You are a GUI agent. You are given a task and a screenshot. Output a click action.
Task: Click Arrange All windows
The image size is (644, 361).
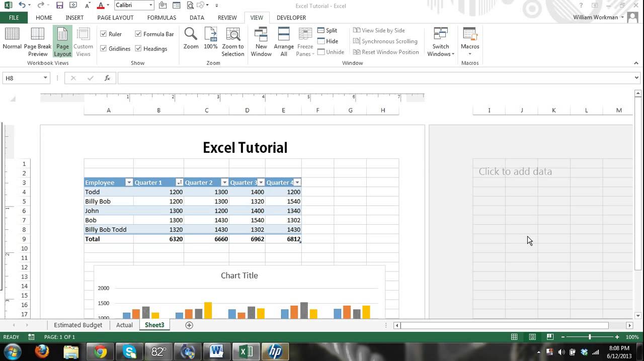tap(284, 41)
